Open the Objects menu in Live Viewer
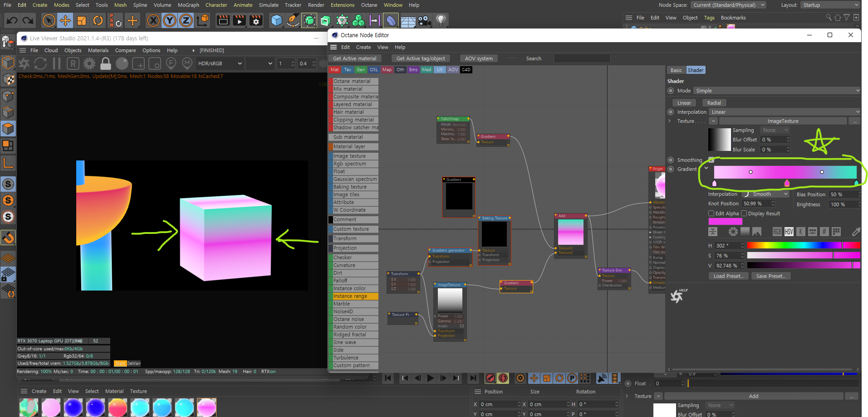868x417 pixels. click(x=73, y=50)
